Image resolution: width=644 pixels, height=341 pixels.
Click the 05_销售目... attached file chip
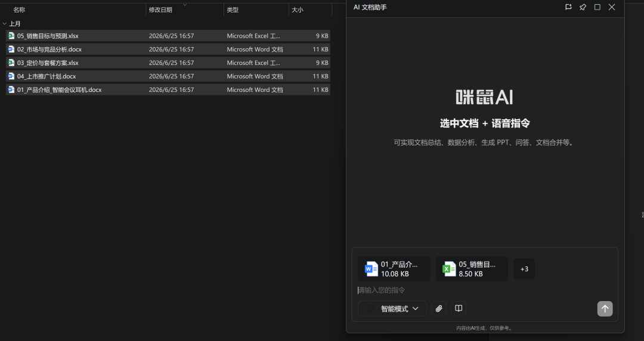pos(472,269)
